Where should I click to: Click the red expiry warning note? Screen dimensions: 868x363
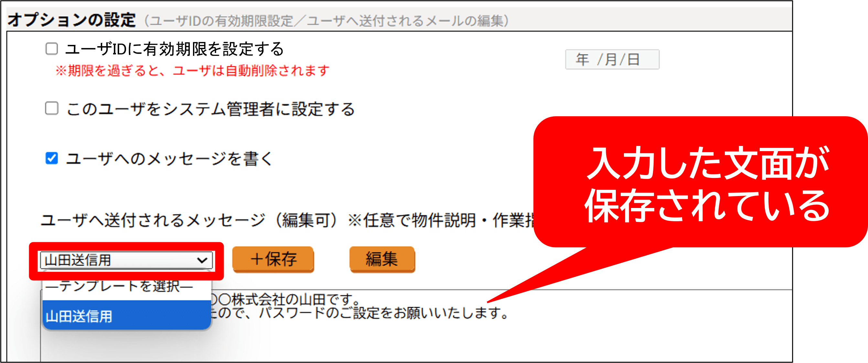[192, 70]
